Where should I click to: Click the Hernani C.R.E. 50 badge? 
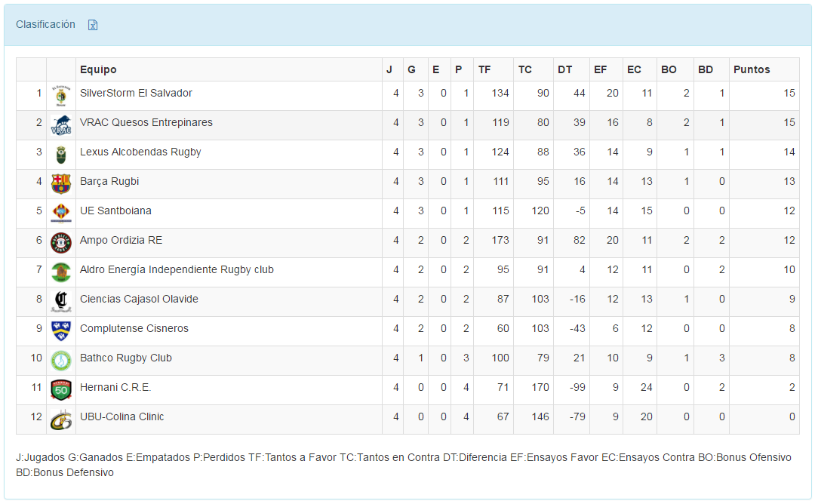point(60,390)
